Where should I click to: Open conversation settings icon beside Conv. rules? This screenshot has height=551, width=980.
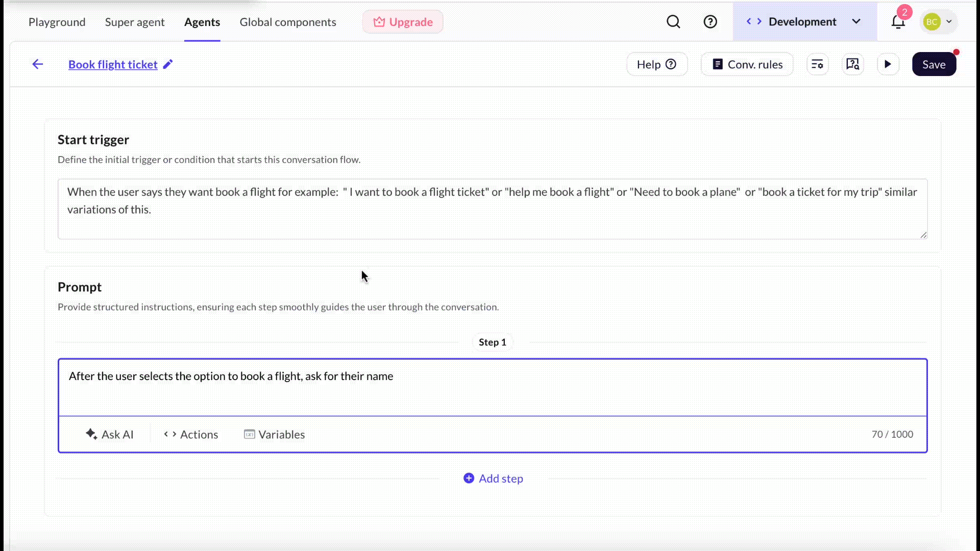point(817,64)
